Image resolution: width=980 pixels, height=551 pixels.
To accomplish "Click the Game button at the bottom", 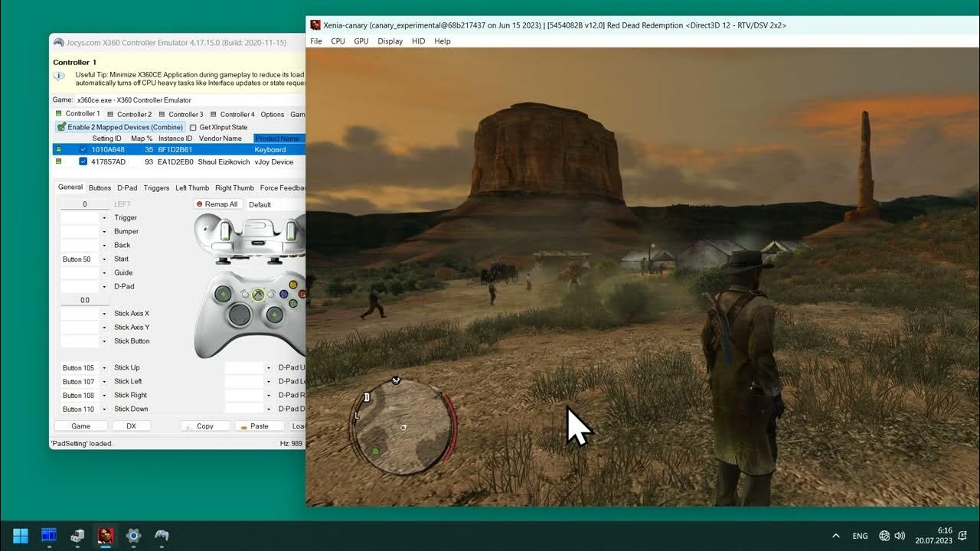I will pos(81,426).
